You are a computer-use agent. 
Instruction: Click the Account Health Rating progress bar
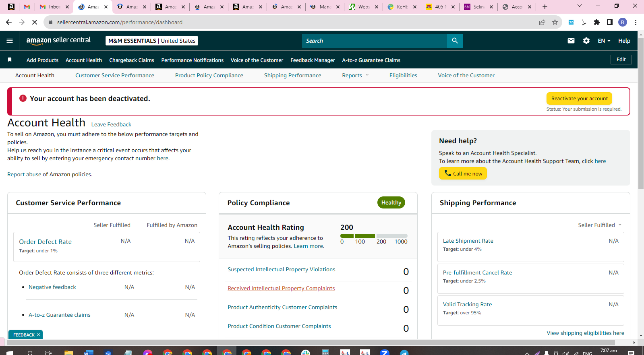pos(374,236)
